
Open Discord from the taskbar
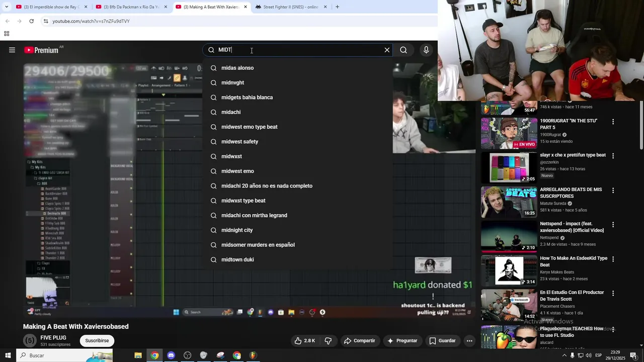pos(171,355)
